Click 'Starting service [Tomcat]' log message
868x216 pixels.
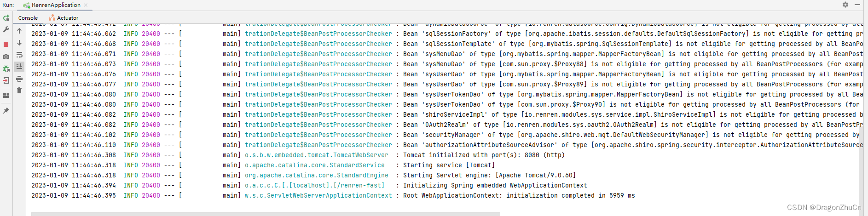coord(449,165)
